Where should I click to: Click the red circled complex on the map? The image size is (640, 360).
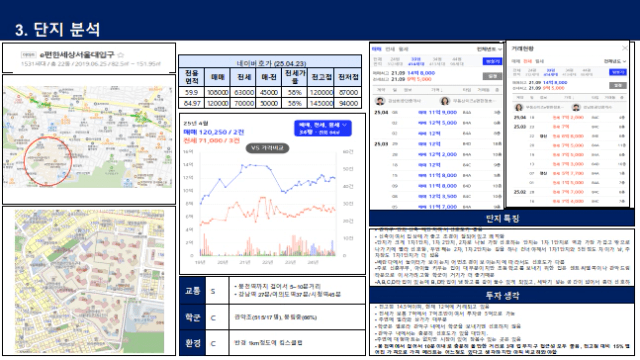point(48,161)
